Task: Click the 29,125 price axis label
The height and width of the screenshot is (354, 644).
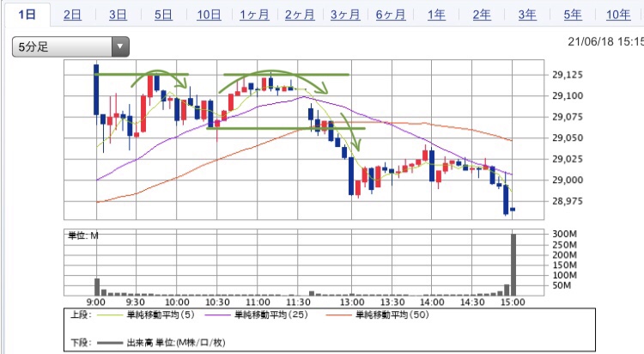Action: (568, 75)
